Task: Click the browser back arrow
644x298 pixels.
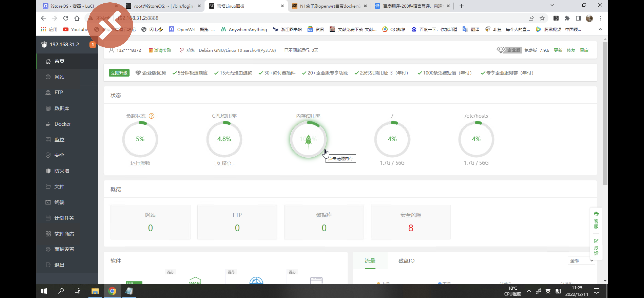Action: point(43,18)
